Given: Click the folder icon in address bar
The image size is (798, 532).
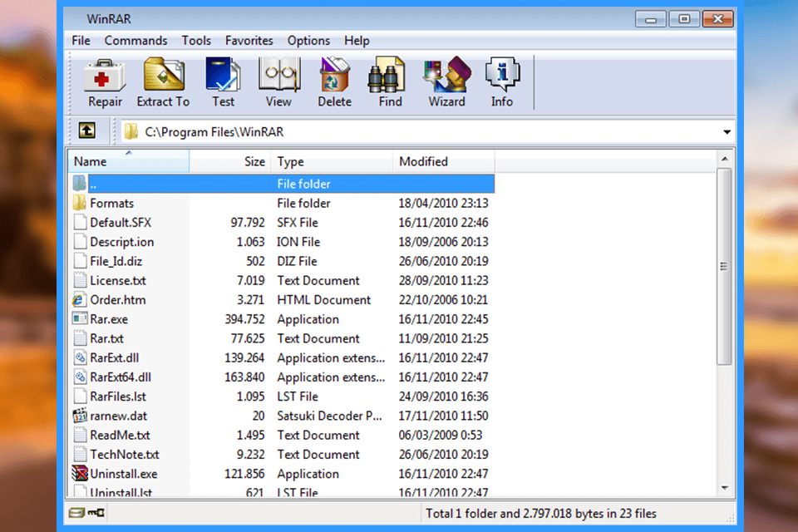Looking at the screenshot, I should coord(131,132).
